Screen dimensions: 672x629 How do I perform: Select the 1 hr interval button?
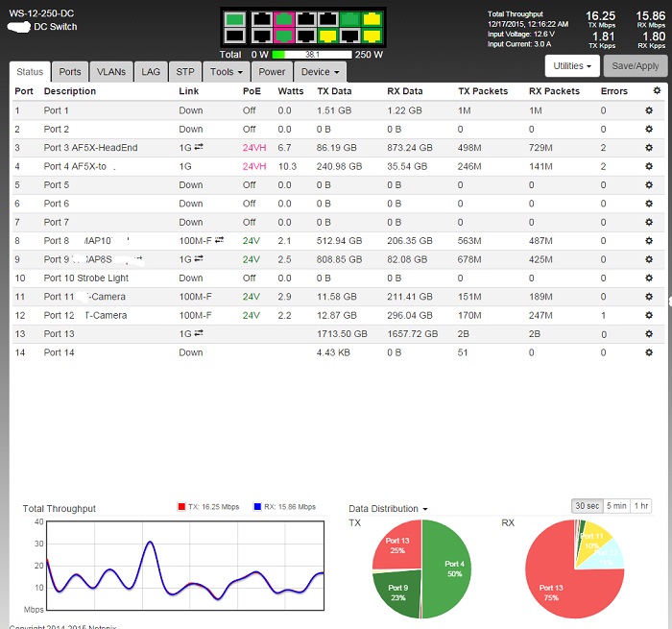pos(640,506)
